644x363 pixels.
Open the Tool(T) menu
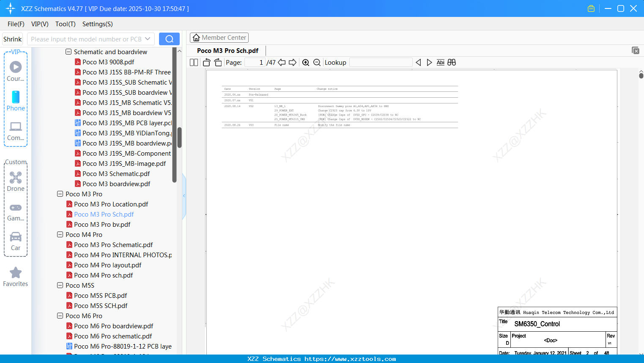pos(66,24)
